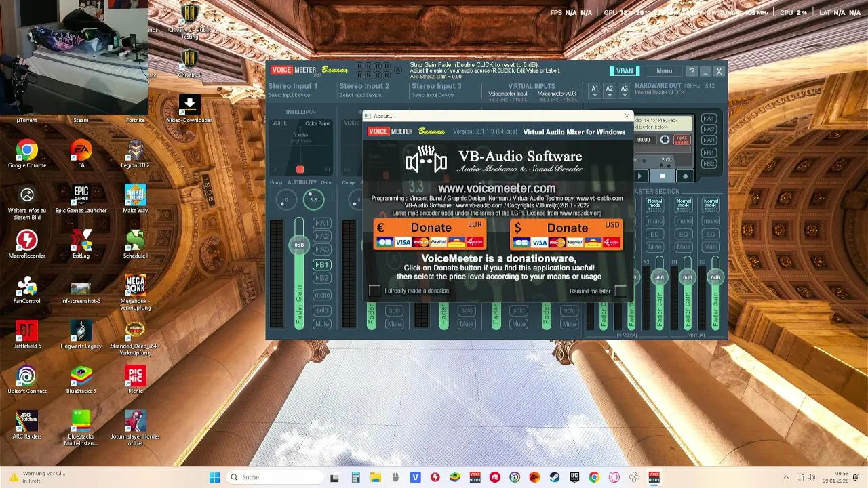Open BlueStacks 5 desktop shortcut
This screenshot has height=488, width=868.
[x=81, y=380]
